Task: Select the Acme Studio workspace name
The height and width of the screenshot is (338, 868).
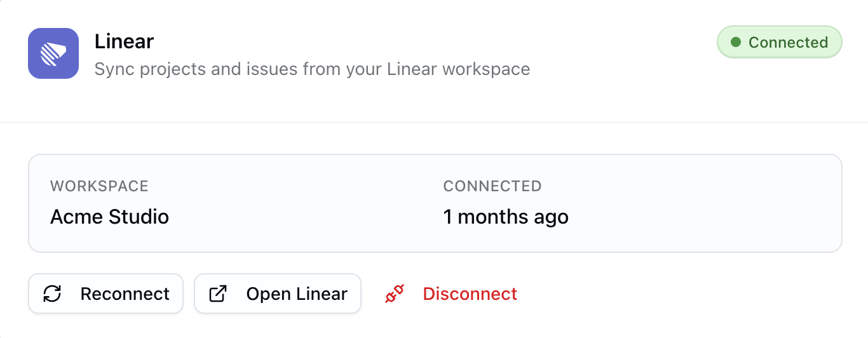Action: (x=109, y=217)
